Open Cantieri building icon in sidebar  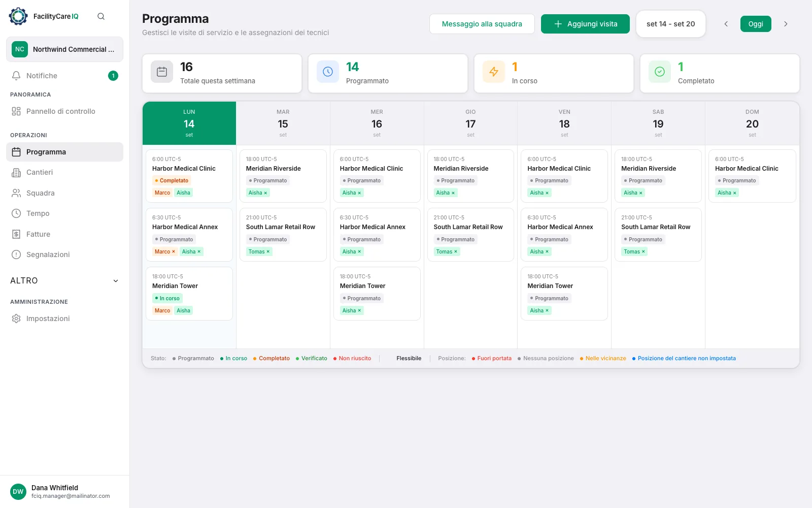(16, 172)
